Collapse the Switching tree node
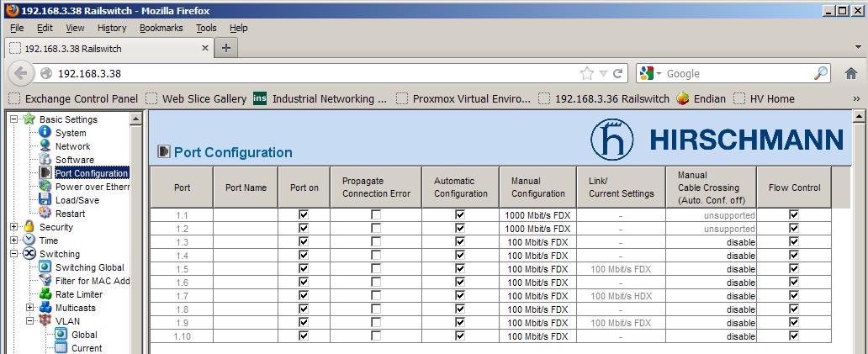This screenshot has height=354, width=868. click(x=13, y=254)
